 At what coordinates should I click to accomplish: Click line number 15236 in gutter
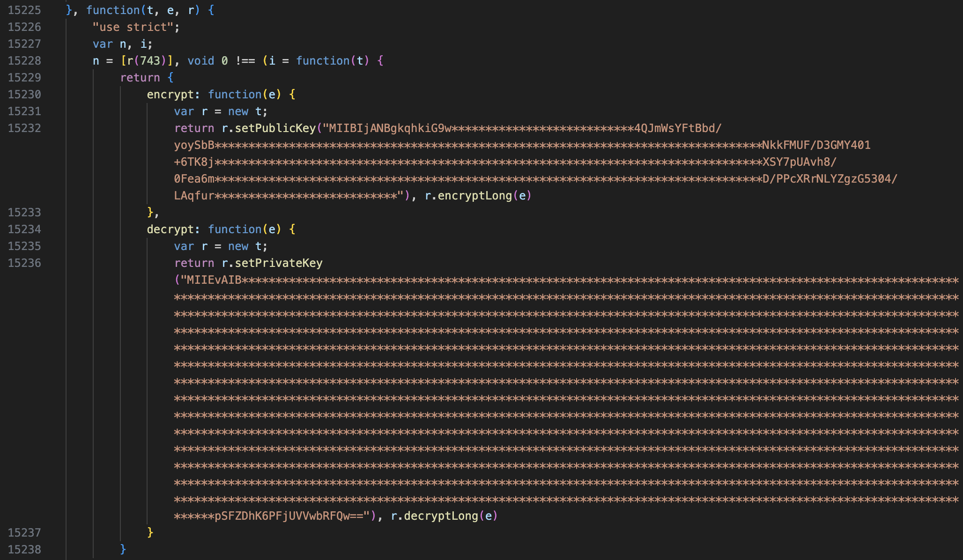click(24, 263)
